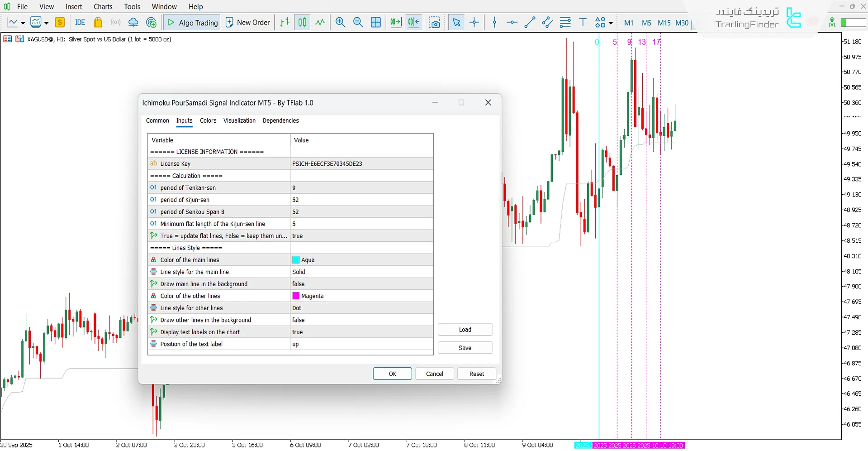The image size is (868, 451).
Task: Expand the drawing shapes dropdown arrow
Action: [611, 23]
